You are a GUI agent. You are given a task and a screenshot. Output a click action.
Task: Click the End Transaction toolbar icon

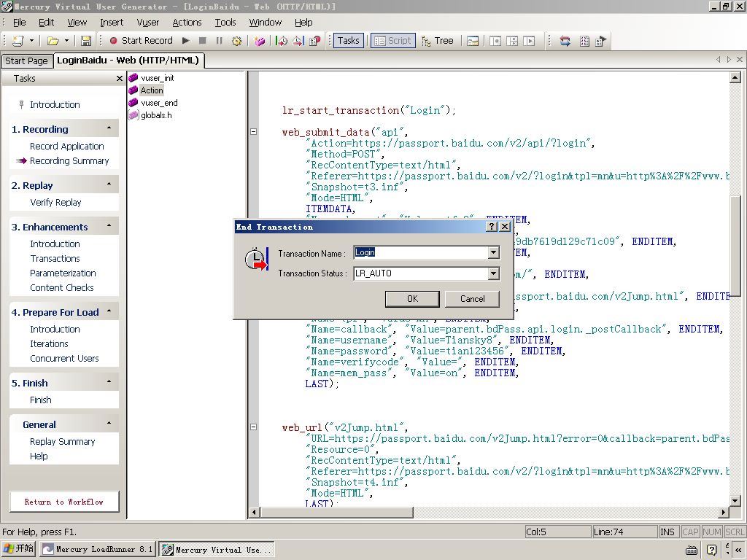click(x=298, y=41)
